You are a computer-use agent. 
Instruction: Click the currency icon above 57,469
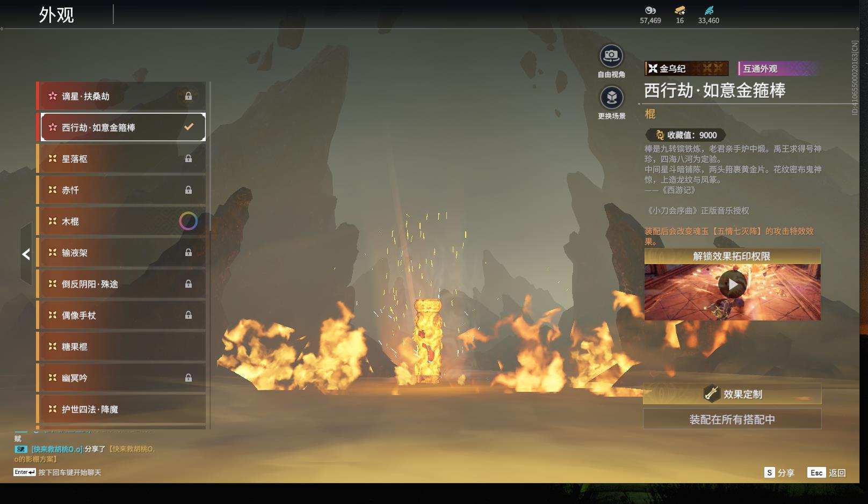pos(650,10)
